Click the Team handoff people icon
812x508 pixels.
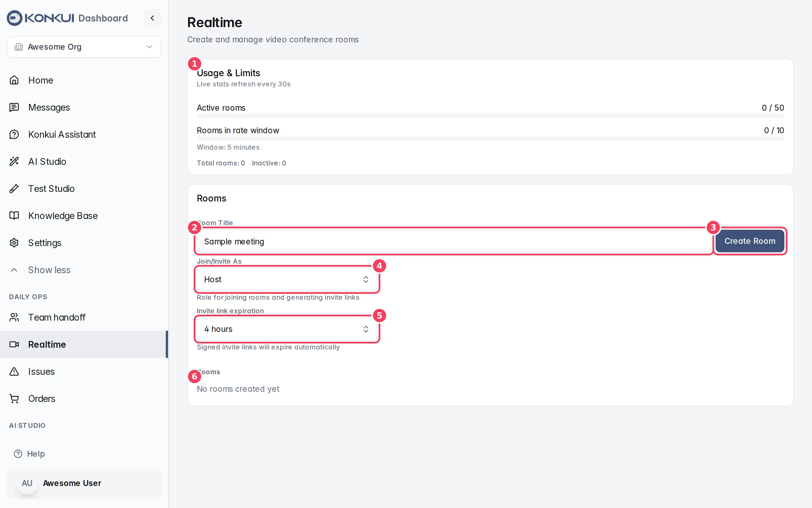tap(14, 317)
